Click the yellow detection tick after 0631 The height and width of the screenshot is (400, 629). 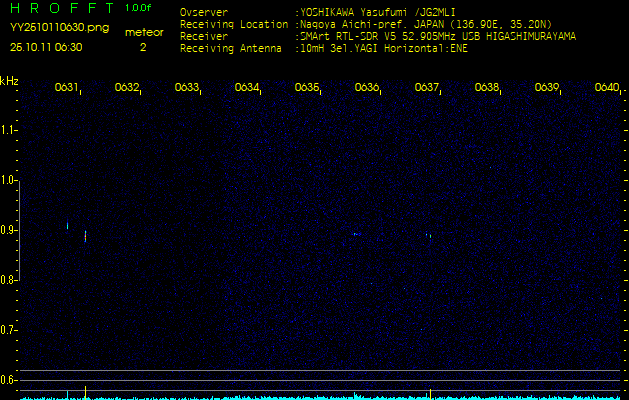pos(85,393)
